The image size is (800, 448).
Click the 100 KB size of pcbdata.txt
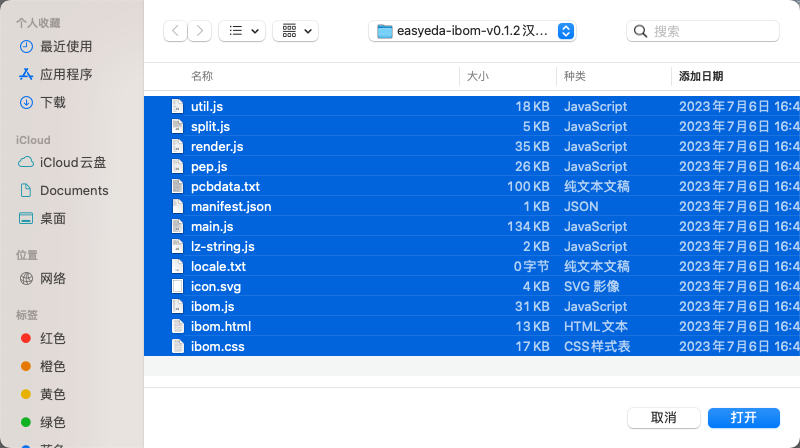pyautogui.click(x=528, y=186)
